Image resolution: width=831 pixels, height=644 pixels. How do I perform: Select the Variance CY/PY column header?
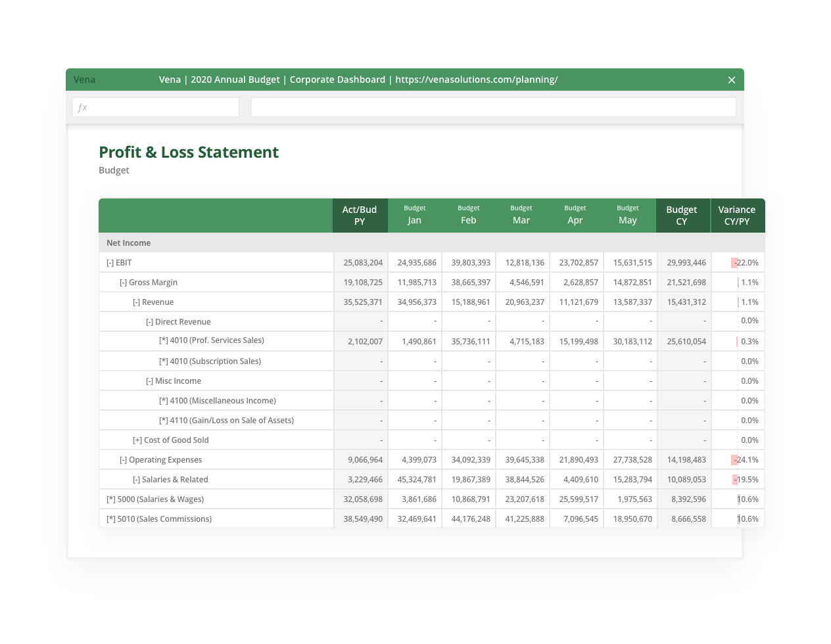tap(736, 215)
